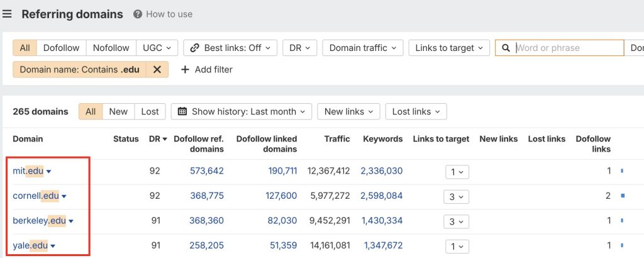Select the All domains tab
This screenshot has width=644, height=258.
[91, 111]
